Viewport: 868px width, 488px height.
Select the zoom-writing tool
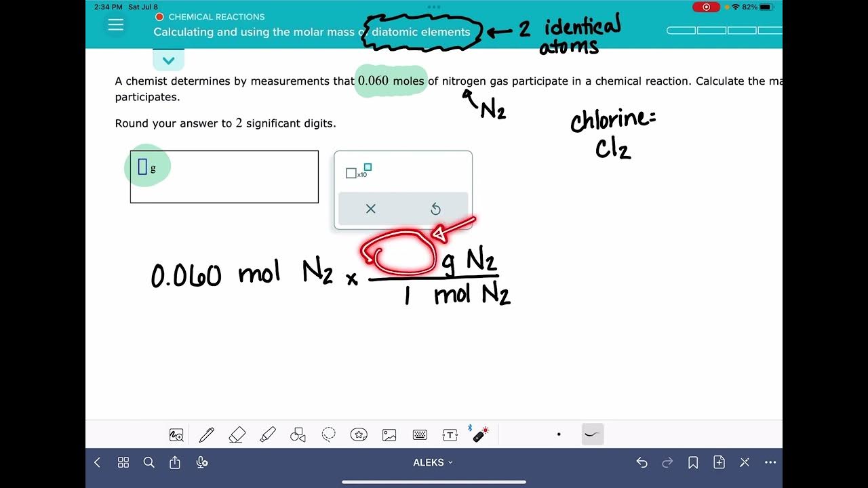176,435
